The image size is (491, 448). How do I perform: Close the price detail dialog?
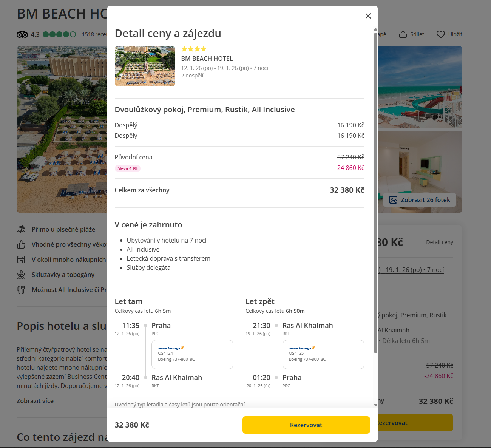tap(368, 16)
